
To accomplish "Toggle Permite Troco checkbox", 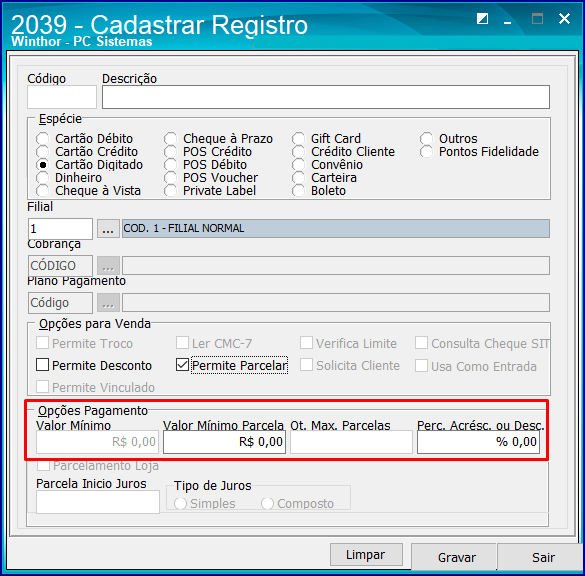I will click(x=42, y=342).
